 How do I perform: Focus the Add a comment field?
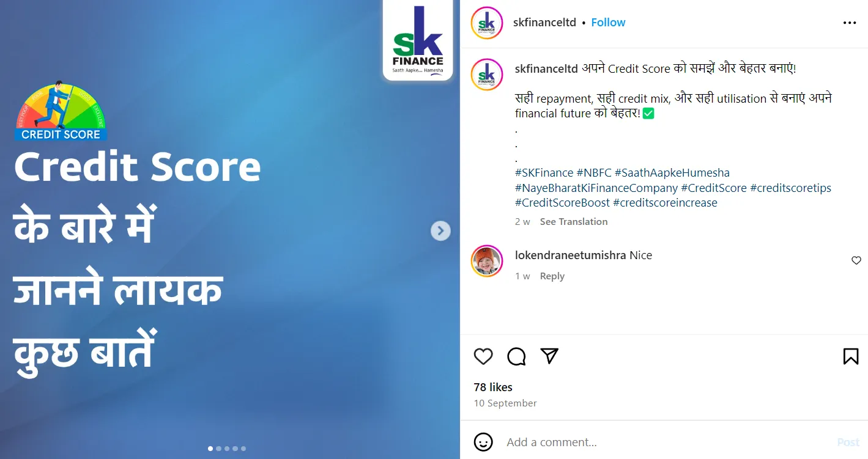[667, 442]
